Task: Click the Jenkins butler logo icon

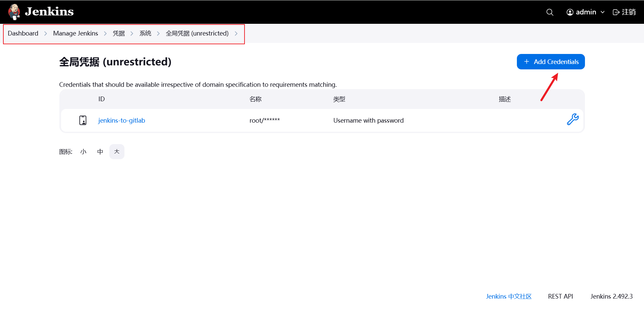Action: point(14,12)
